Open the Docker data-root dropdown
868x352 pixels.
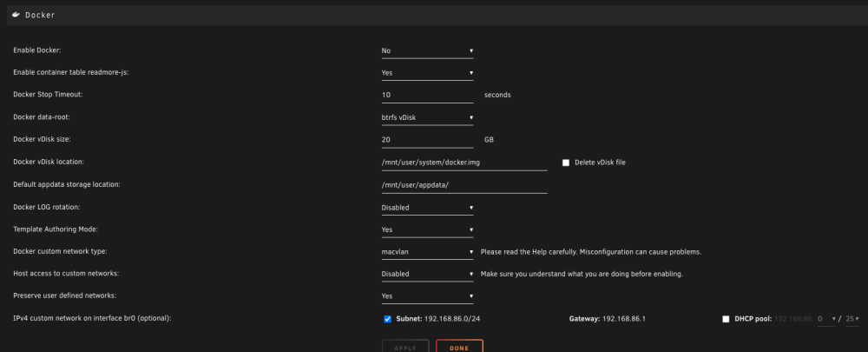[427, 117]
